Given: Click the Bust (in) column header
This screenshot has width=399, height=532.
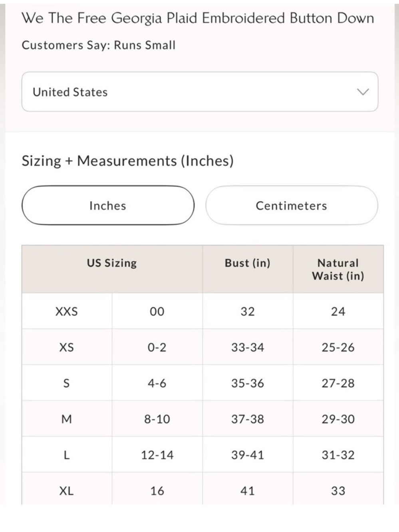Looking at the screenshot, I should pos(248,263).
